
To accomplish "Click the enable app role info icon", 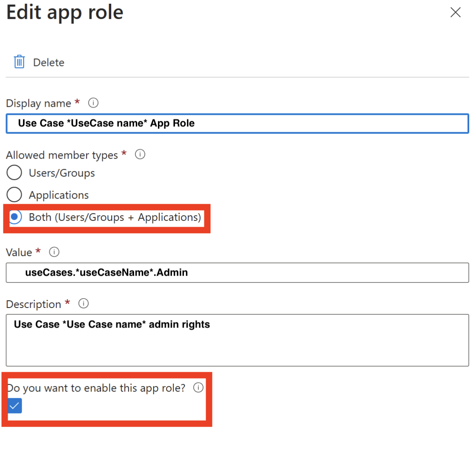I will tap(198, 388).
